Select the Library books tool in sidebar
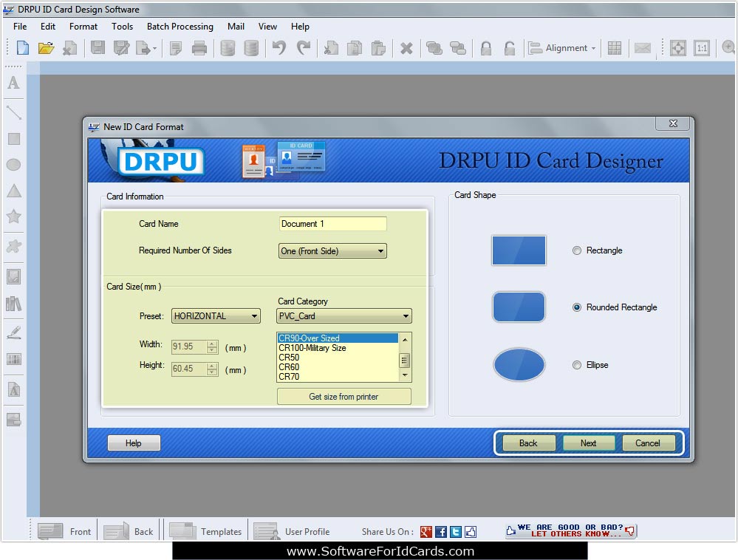Viewport: 738px width, 560px height. (x=13, y=304)
